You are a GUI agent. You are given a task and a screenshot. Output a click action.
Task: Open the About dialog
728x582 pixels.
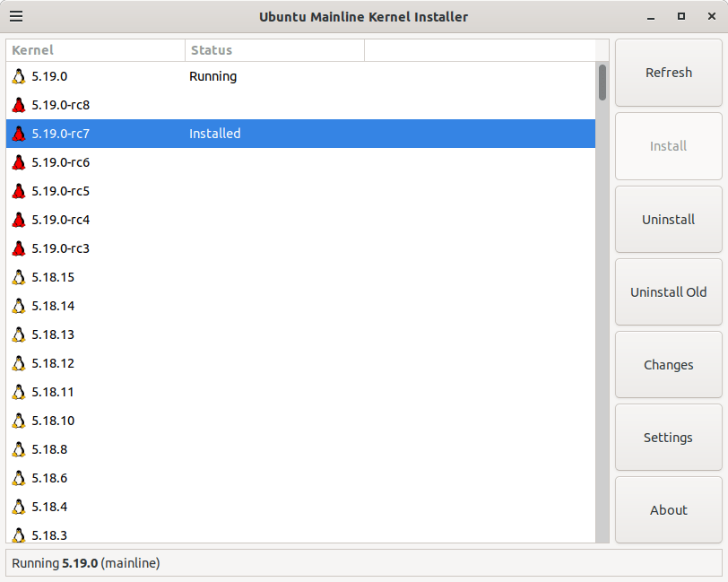click(x=669, y=510)
